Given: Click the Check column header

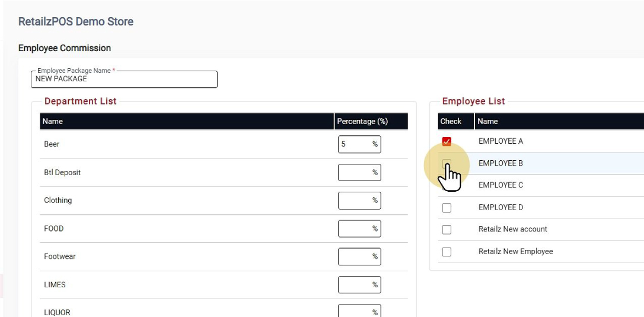Looking at the screenshot, I should (x=451, y=121).
